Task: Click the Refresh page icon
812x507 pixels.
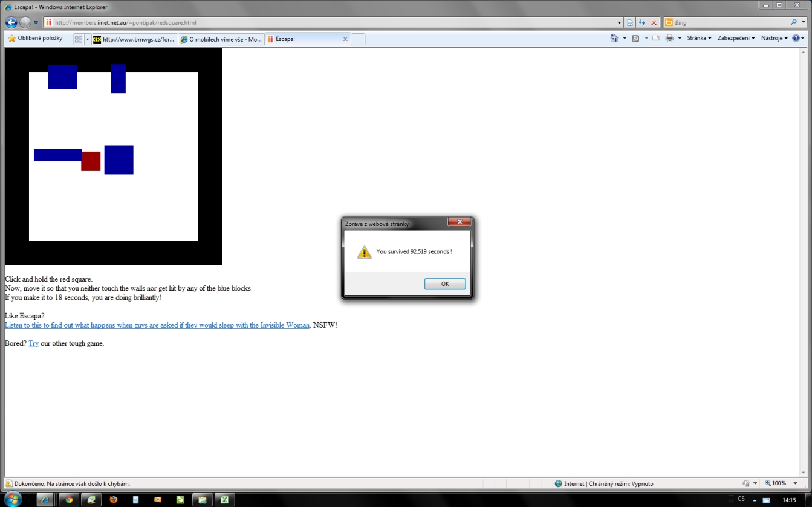Action: [x=641, y=22]
